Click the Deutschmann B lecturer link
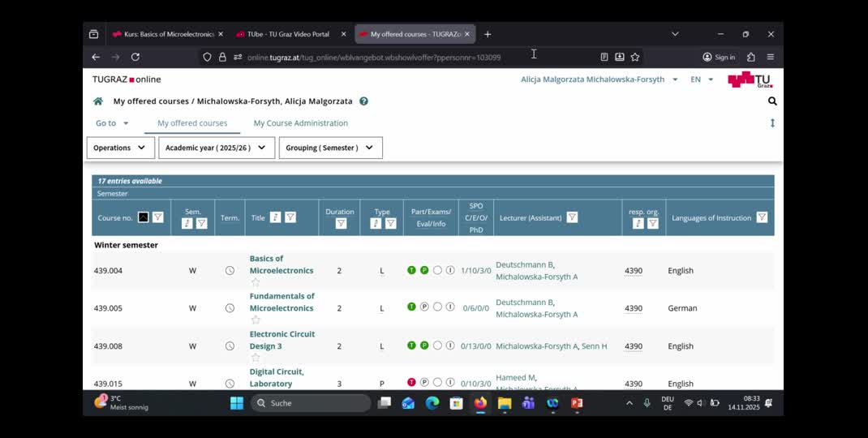Image resolution: width=868 pixels, height=438 pixels. click(x=524, y=264)
